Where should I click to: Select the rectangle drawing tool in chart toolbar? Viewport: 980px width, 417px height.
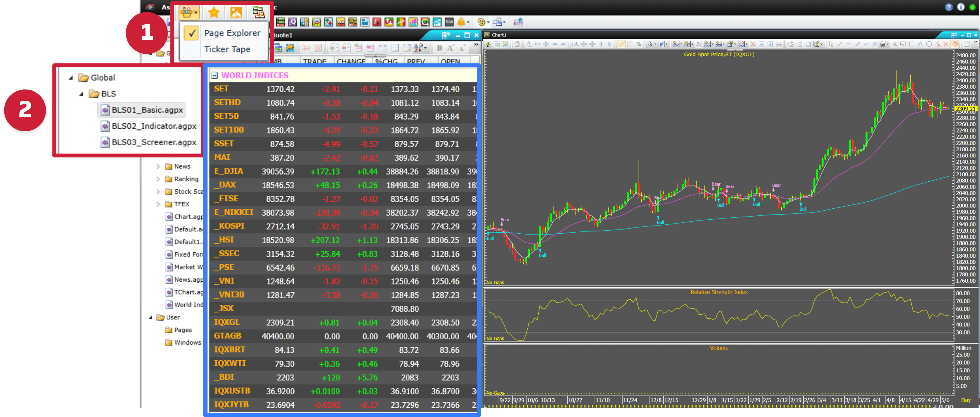pyautogui.click(x=912, y=45)
